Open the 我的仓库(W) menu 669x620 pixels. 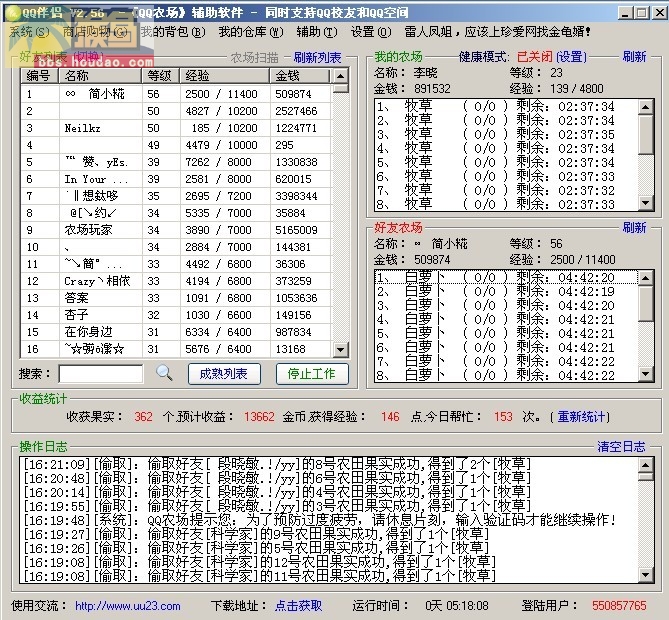point(251,32)
